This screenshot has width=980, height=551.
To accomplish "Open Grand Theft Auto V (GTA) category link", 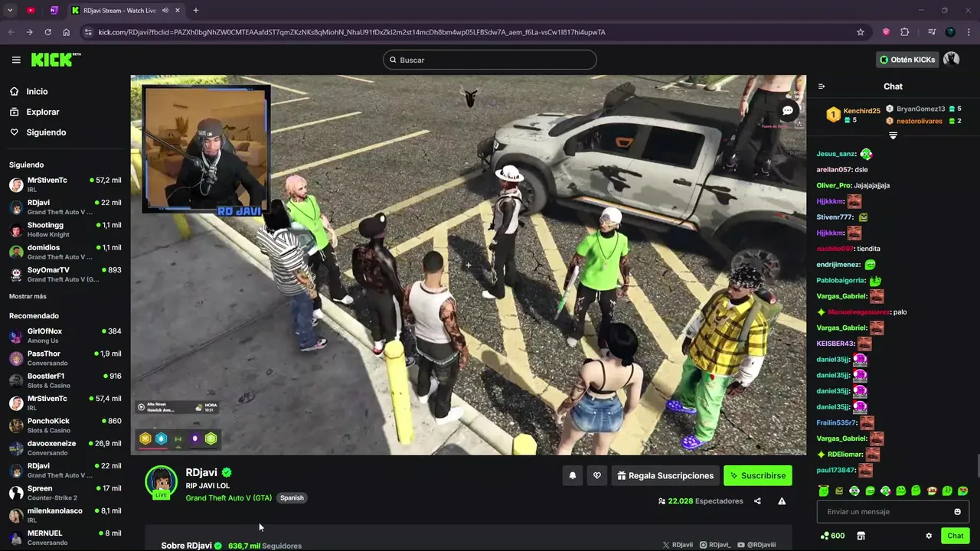I will point(229,498).
